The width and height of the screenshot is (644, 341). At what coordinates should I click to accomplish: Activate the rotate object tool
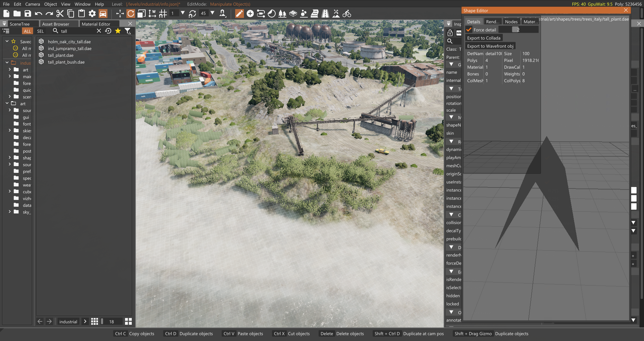click(x=131, y=14)
